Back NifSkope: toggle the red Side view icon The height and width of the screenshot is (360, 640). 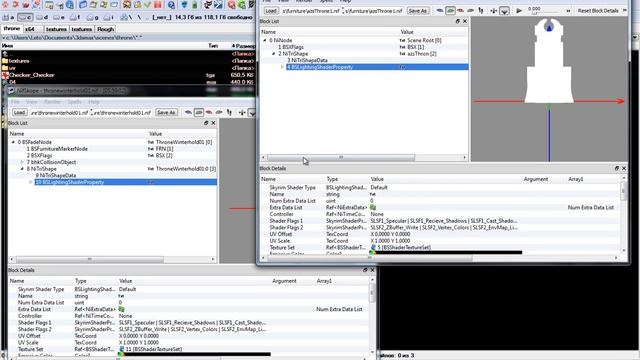pyautogui.click(x=209, y=112)
